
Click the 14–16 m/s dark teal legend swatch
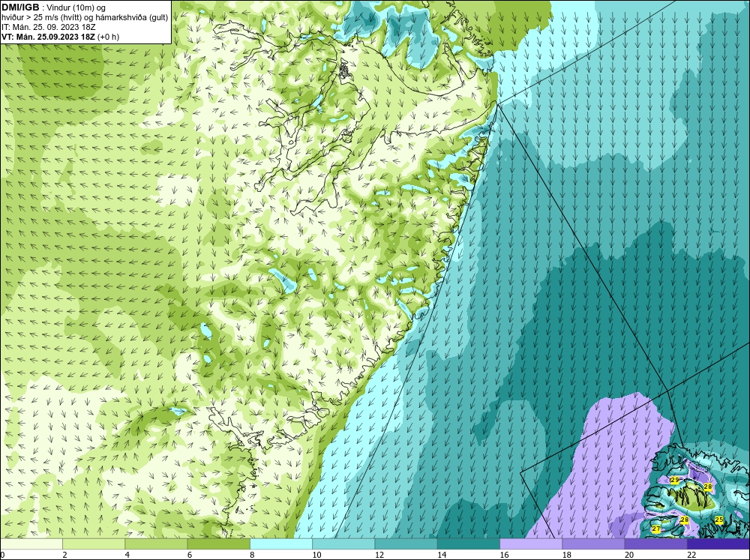coord(469,544)
